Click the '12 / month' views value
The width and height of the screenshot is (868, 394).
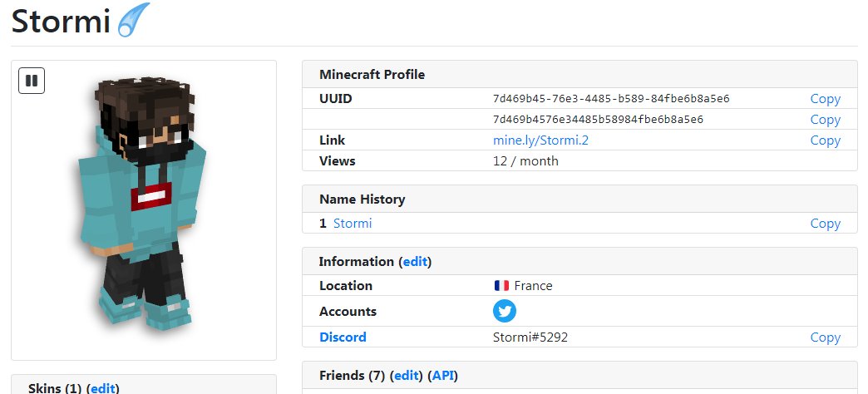(525, 161)
